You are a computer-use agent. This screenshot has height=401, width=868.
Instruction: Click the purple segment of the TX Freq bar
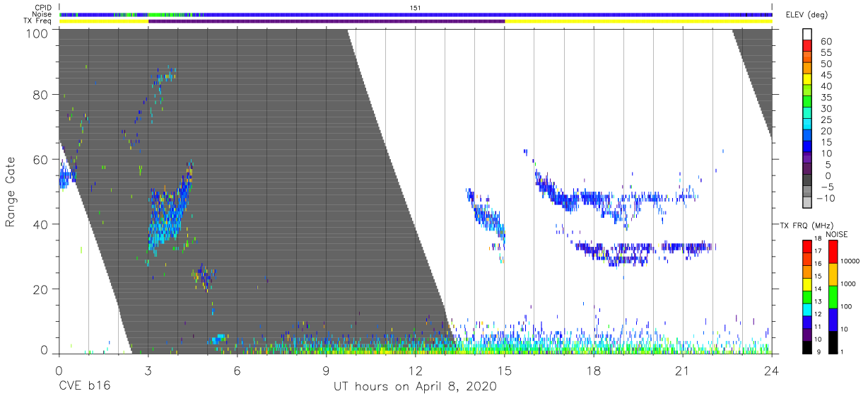tap(327, 21)
